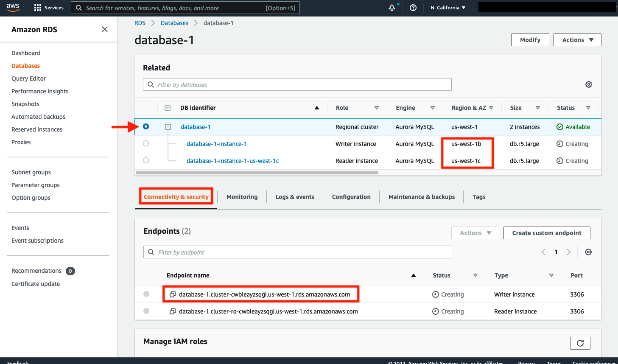The height and width of the screenshot is (364, 618).
Task: Filter the endpoint Status column
Action: (x=475, y=275)
